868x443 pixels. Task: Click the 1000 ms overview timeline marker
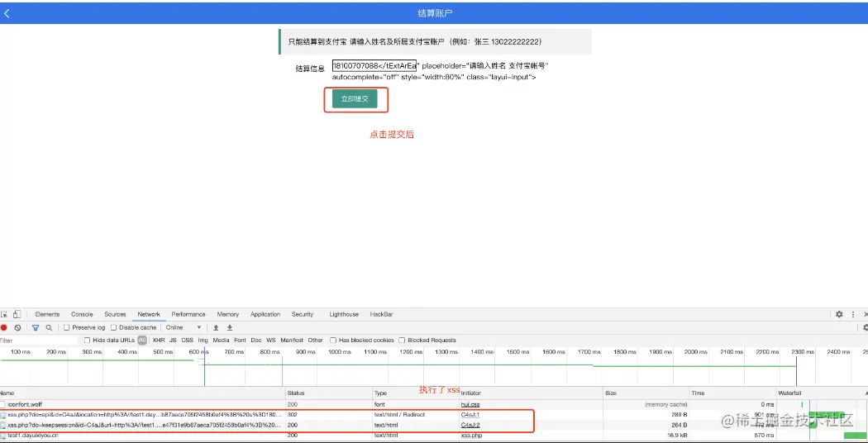339,351
